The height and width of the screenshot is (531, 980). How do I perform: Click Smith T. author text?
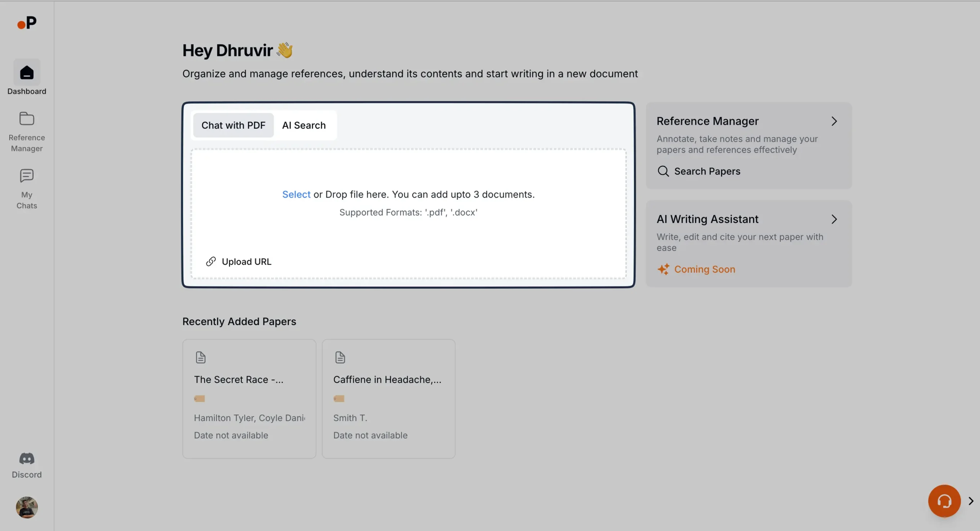pos(350,418)
